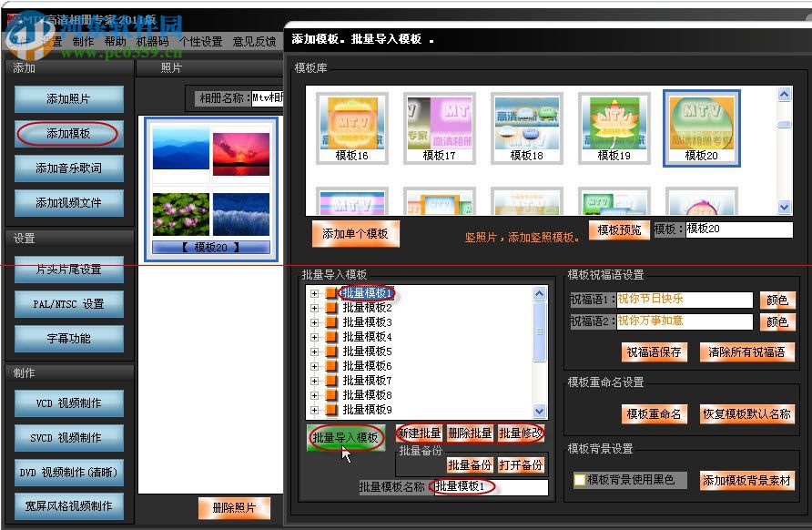Viewport: 812px width, 530px height.
Task: Click photo thumbnail labeled 模板20
Action: pos(211,189)
